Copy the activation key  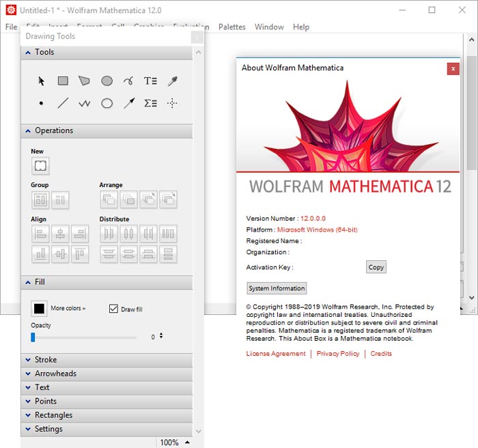pyautogui.click(x=376, y=267)
